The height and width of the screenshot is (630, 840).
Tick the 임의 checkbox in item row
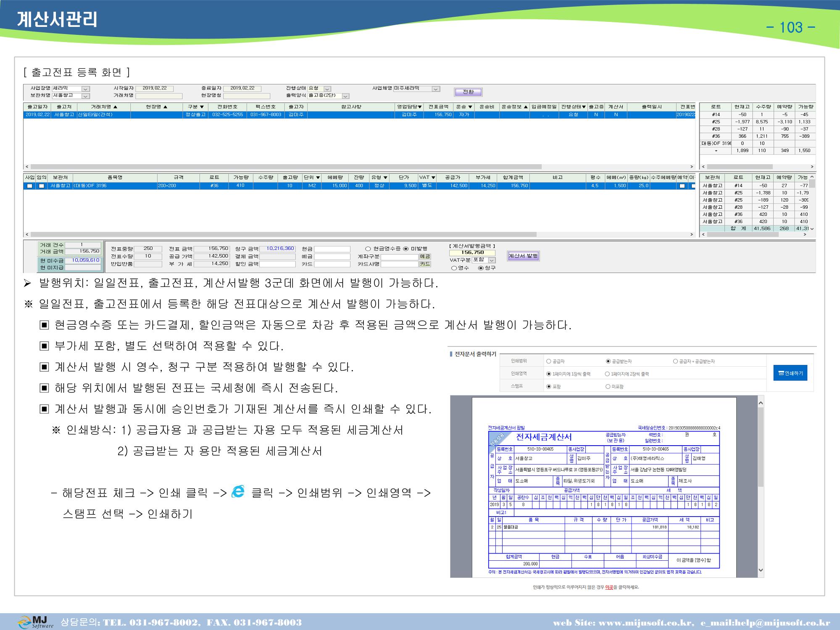point(41,186)
